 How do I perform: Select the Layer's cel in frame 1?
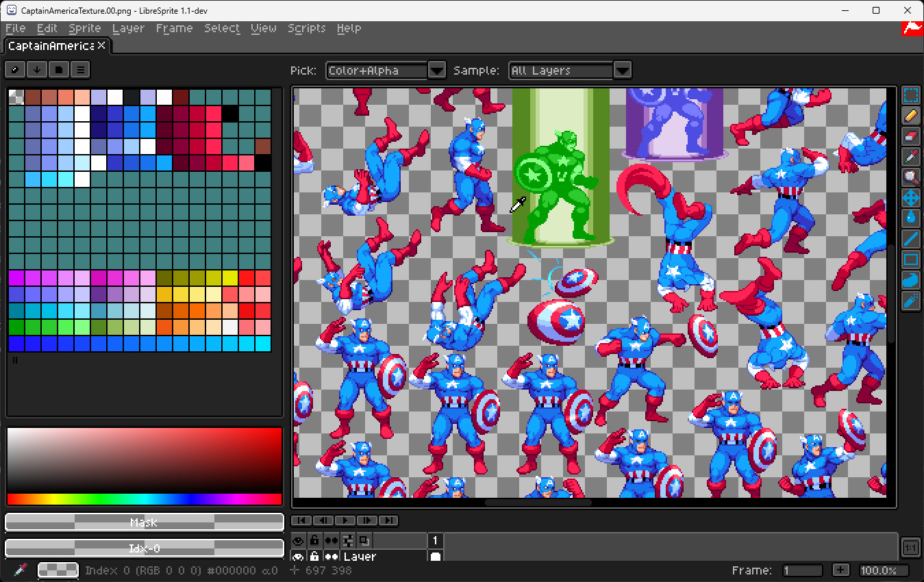pos(435,556)
